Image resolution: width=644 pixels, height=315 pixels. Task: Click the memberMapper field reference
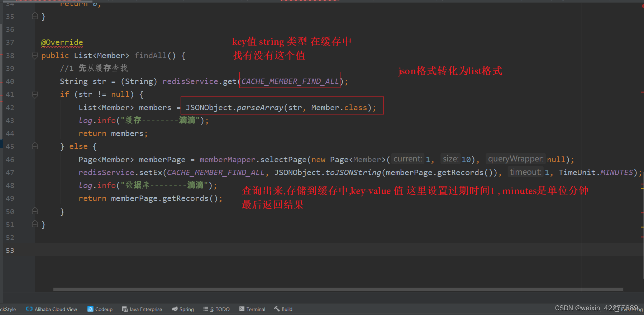(227, 160)
